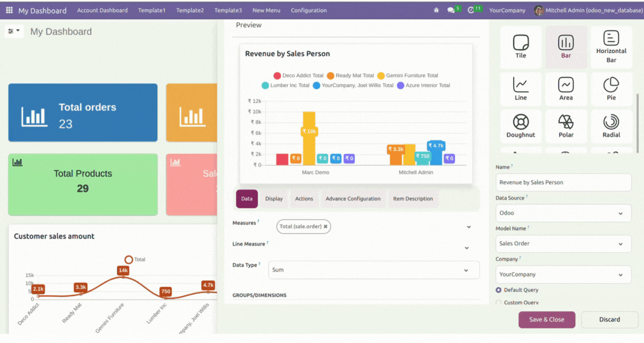The image size is (644, 343).
Task: Toggle Deco Addict Total legend item
Action: 298,76
